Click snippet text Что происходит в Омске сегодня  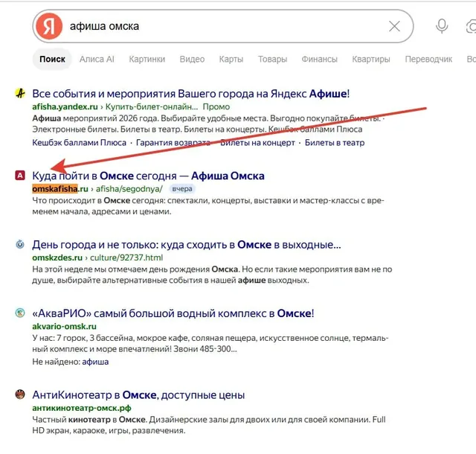(x=208, y=206)
